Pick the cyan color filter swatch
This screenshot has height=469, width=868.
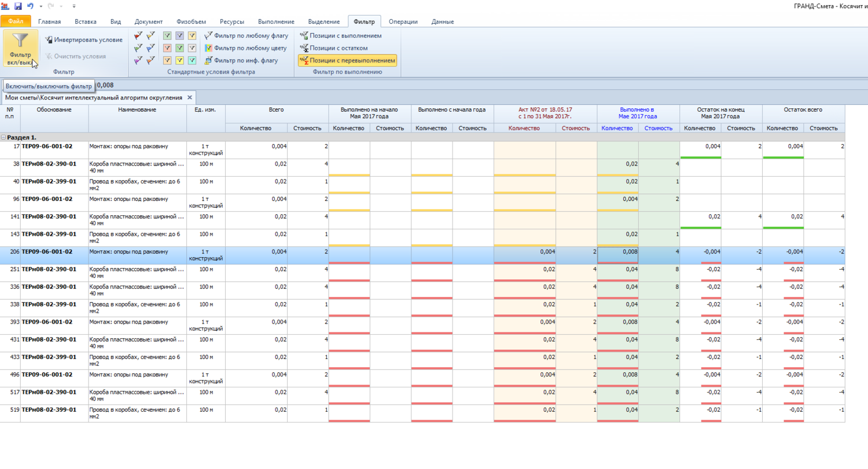pos(192,60)
